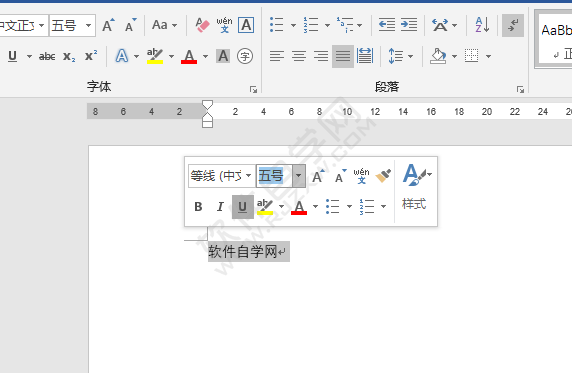Click the first line indent marker

coord(207,105)
